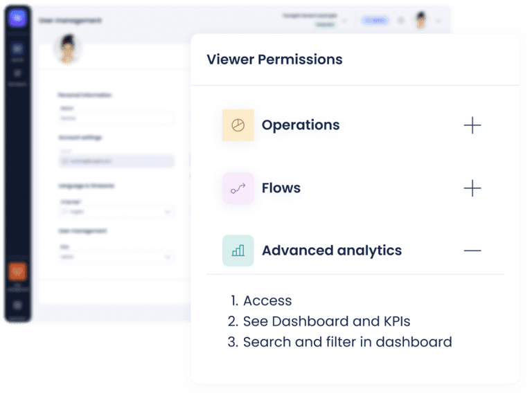Open the tenant selector dropdown in header
The width and height of the screenshot is (532, 398).
tap(319, 21)
